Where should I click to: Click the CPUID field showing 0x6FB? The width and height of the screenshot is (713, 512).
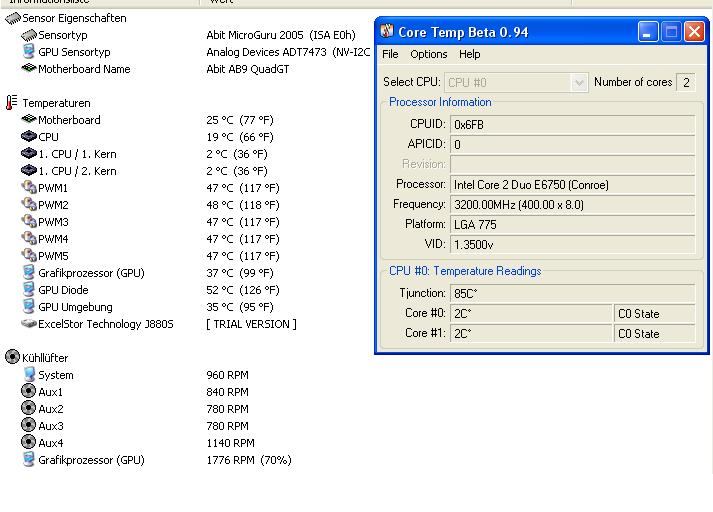[572, 125]
